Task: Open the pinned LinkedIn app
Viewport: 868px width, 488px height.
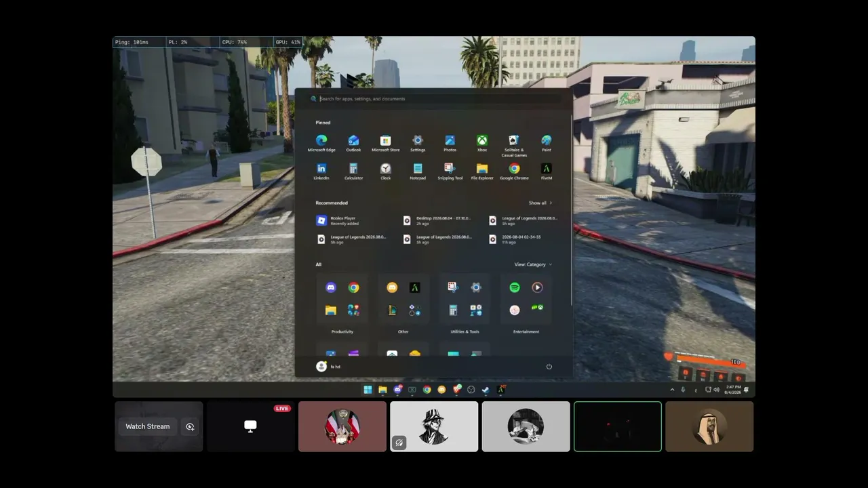Action: click(x=321, y=171)
